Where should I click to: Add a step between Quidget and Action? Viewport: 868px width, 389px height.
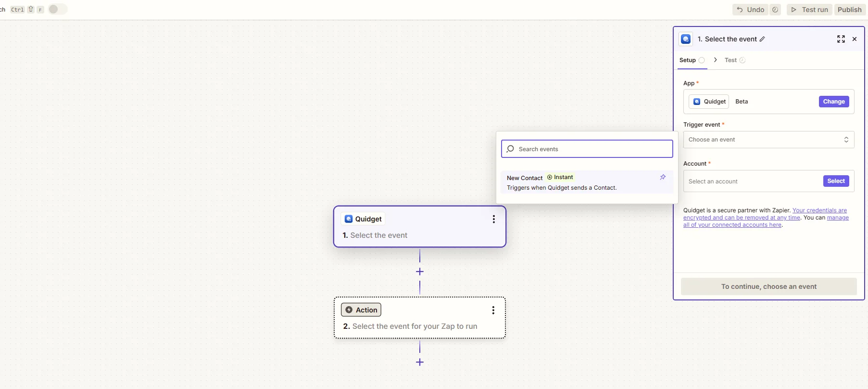tap(420, 272)
